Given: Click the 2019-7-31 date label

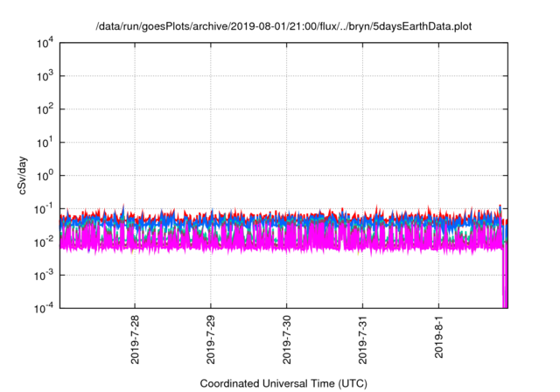Looking at the screenshot, I should (x=363, y=339).
